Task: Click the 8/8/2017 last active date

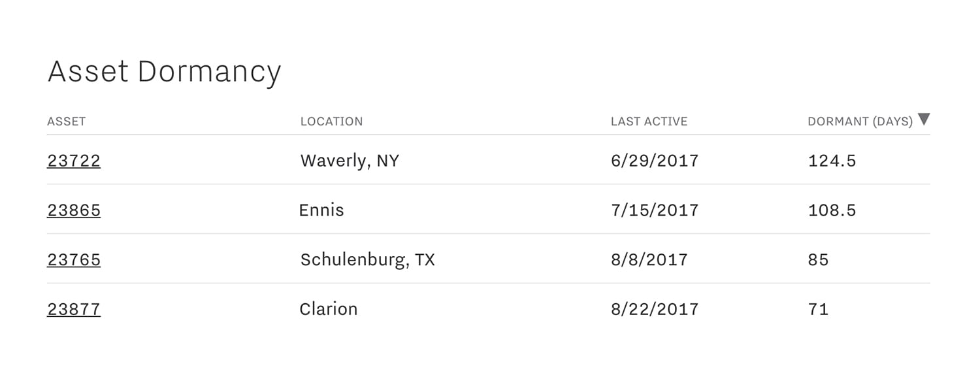Action: coord(649,260)
